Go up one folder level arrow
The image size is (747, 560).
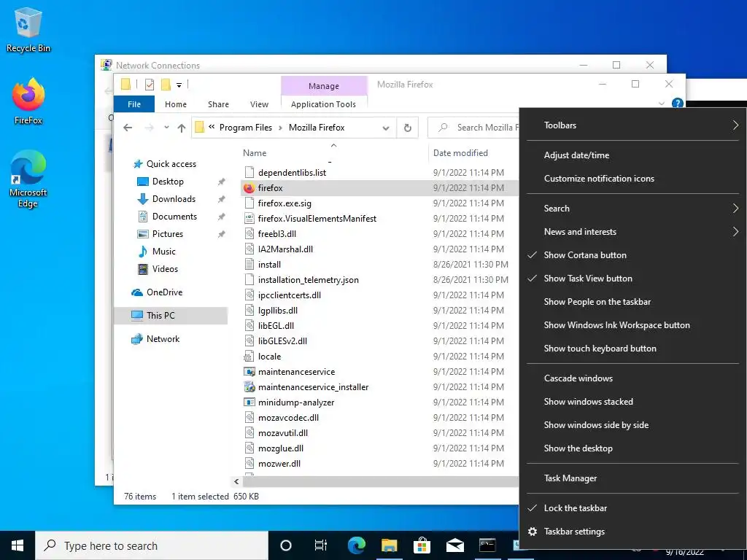click(182, 128)
